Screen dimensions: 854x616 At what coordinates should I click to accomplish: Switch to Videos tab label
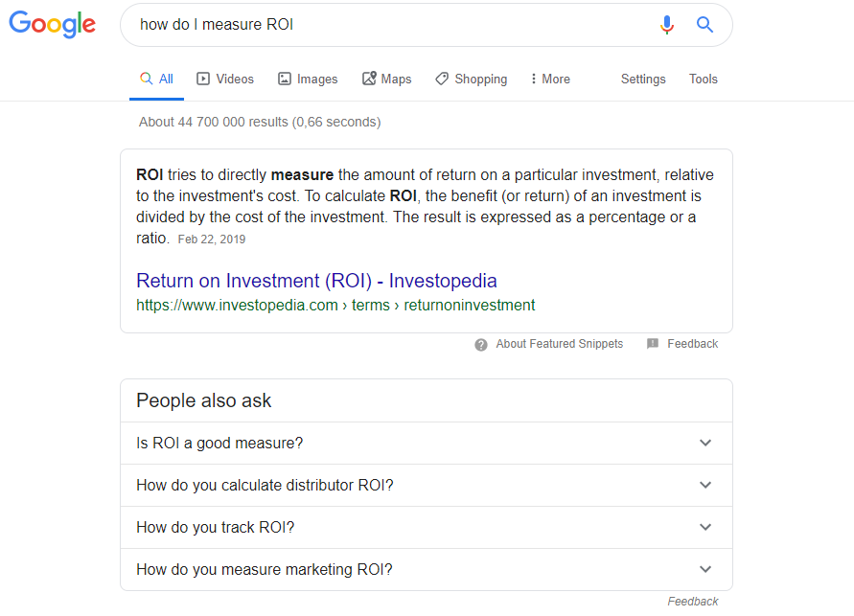point(235,79)
